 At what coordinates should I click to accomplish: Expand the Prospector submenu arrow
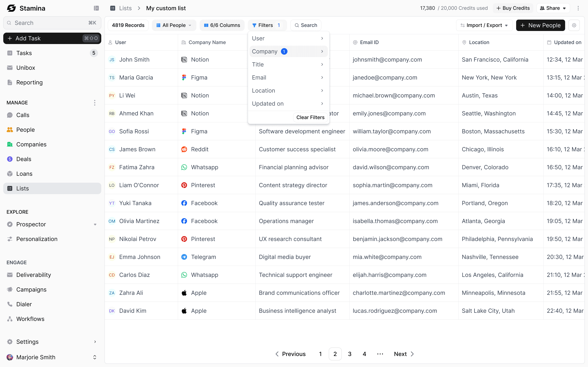click(95, 224)
